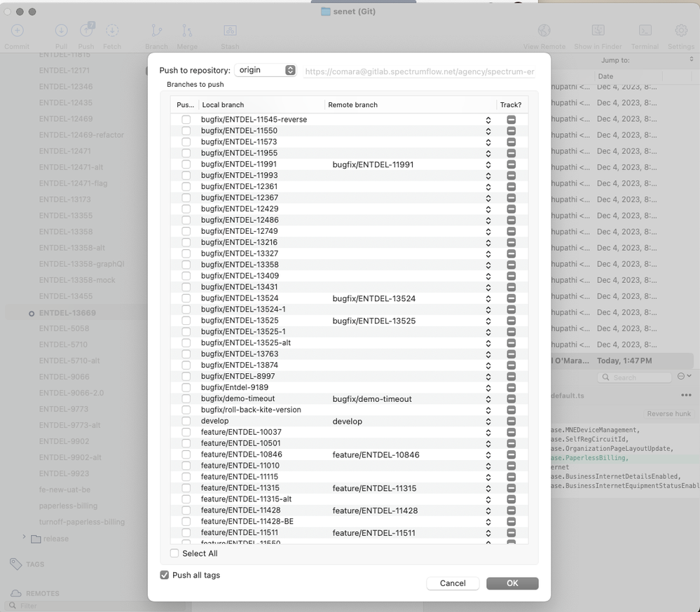The height and width of the screenshot is (612, 700).
Task: Select ENTDEL-12469-refactor branch in sidebar
Action: tap(81, 134)
